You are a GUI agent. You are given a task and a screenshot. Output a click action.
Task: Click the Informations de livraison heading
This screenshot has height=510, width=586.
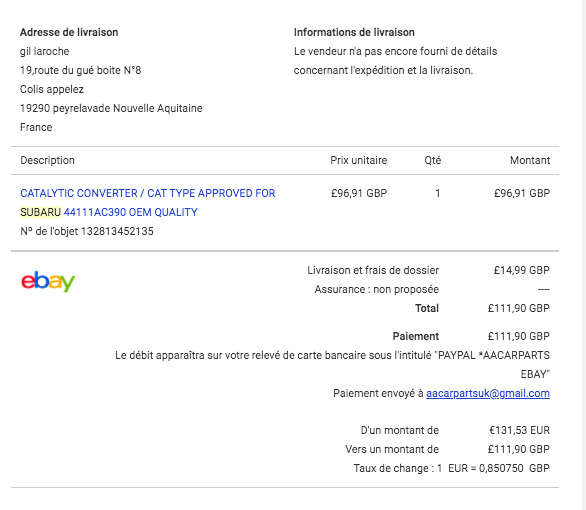(354, 33)
